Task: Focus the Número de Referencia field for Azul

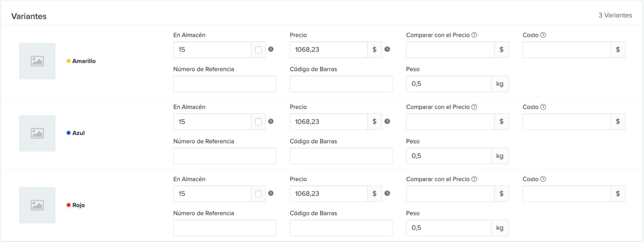Action: tap(224, 156)
